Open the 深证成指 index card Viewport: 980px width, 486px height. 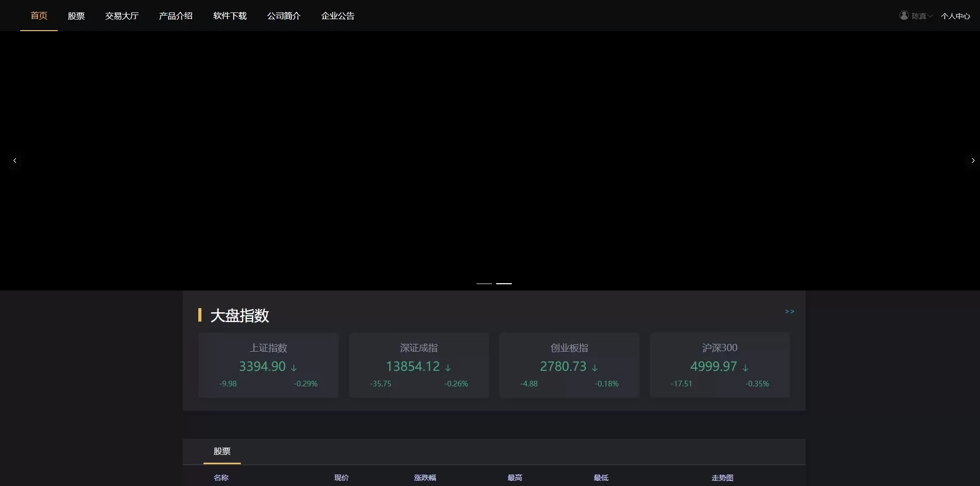(419, 365)
